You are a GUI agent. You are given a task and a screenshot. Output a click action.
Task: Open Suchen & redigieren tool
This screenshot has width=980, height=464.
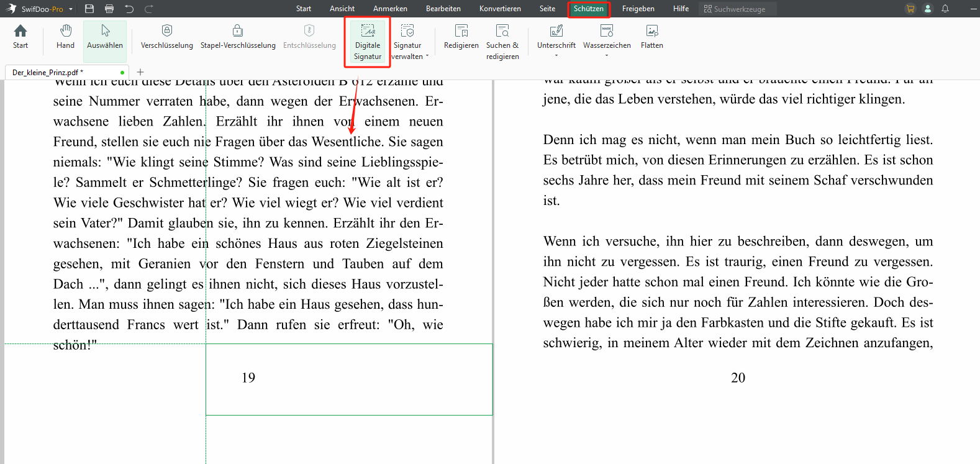[502, 42]
